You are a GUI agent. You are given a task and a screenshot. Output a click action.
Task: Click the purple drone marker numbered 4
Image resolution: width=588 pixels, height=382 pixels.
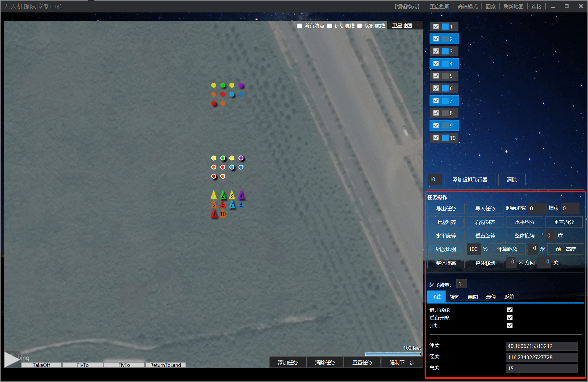click(x=241, y=195)
